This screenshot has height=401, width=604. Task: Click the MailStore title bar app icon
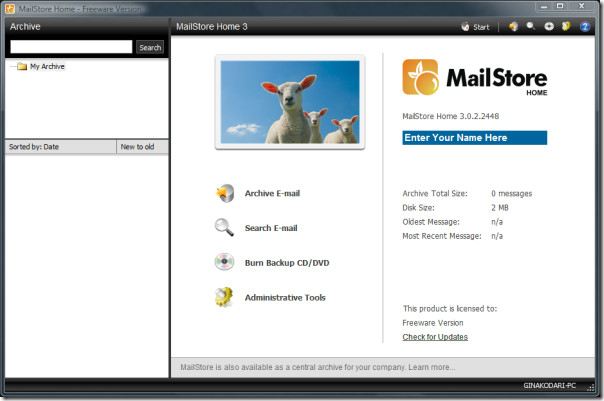coord(10,8)
